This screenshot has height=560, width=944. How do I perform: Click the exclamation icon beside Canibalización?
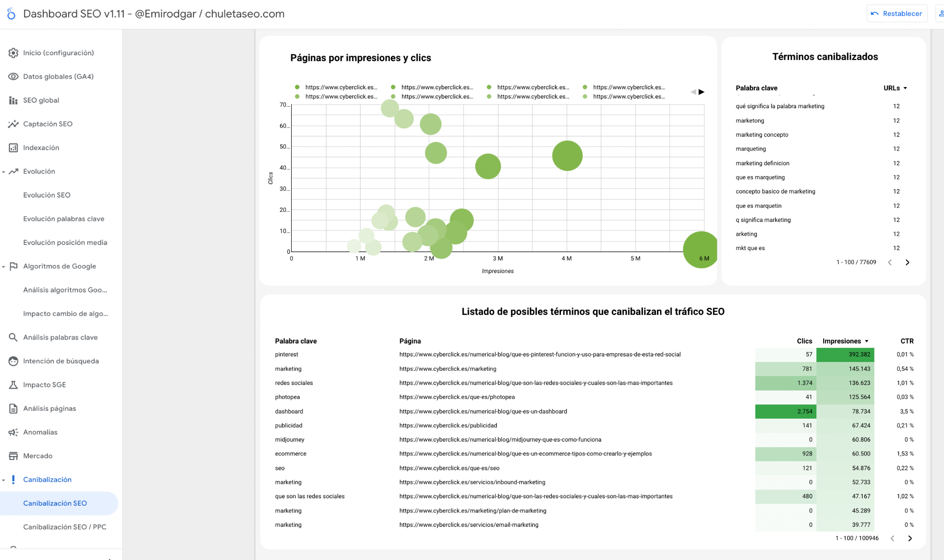click(x=13, y=479)
